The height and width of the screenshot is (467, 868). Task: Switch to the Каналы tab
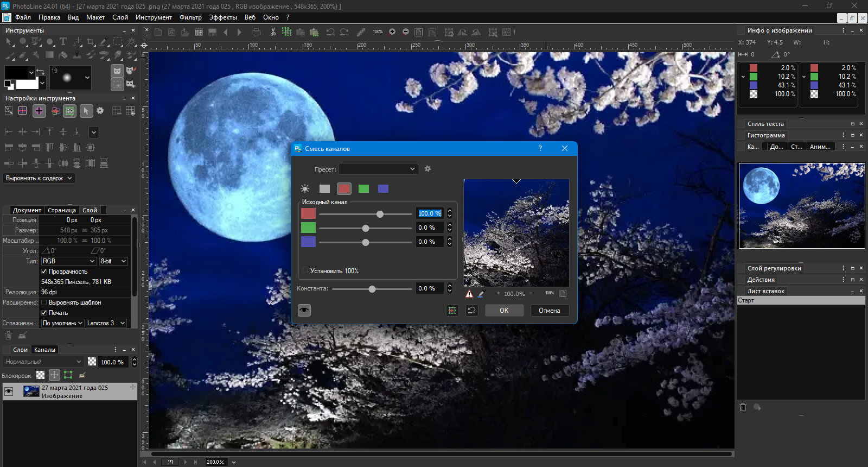(x=44, y=350)
